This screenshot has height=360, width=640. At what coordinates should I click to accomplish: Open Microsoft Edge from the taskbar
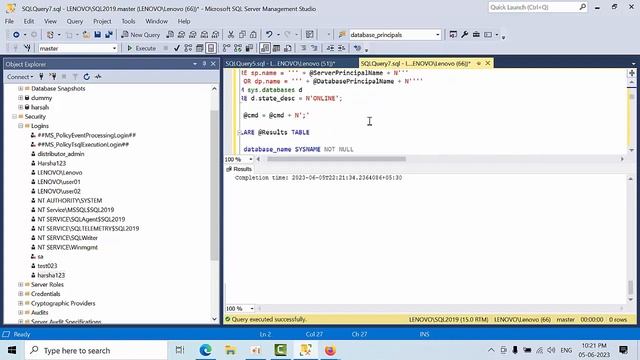pos(205,350)
